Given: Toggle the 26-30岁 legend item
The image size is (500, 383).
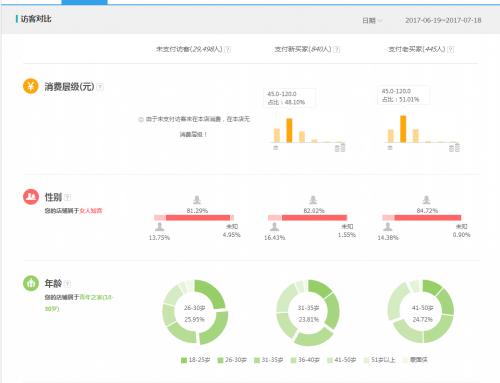Looking at the screenshot, I should coord(232,360).
